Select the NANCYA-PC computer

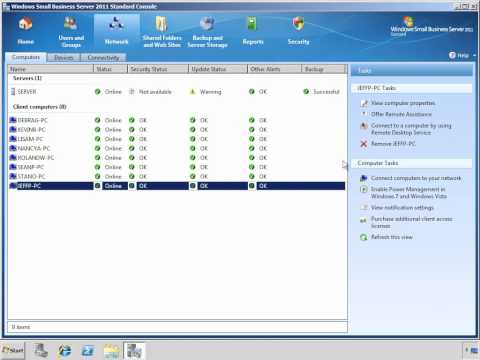(x=177, y=148)
